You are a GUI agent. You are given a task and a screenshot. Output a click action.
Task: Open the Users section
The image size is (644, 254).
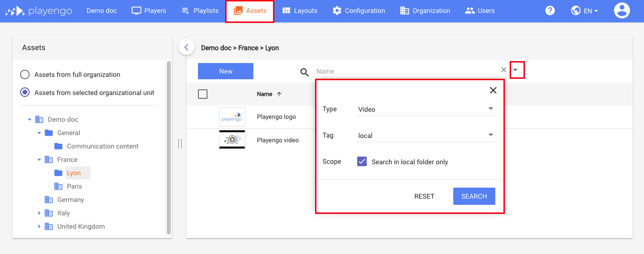[480, 11]
